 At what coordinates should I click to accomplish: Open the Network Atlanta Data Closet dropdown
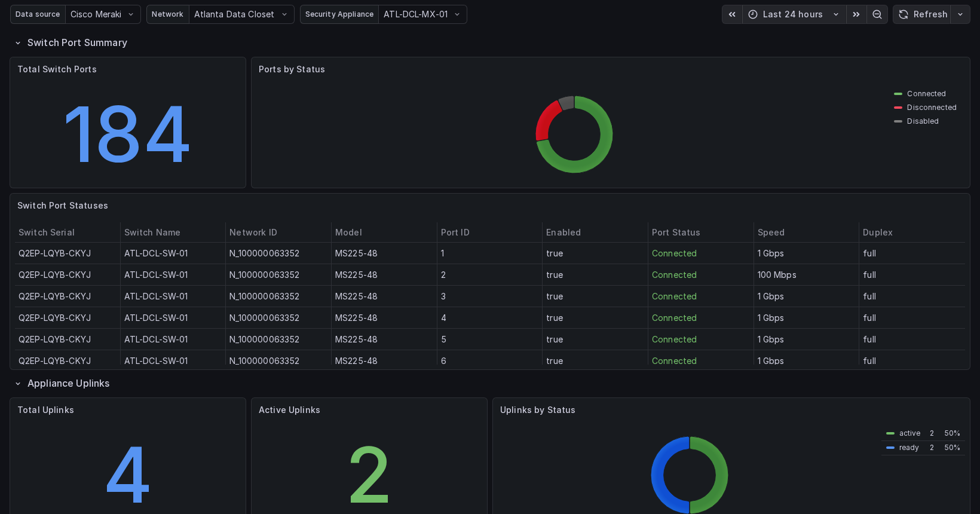coord(241,14)
